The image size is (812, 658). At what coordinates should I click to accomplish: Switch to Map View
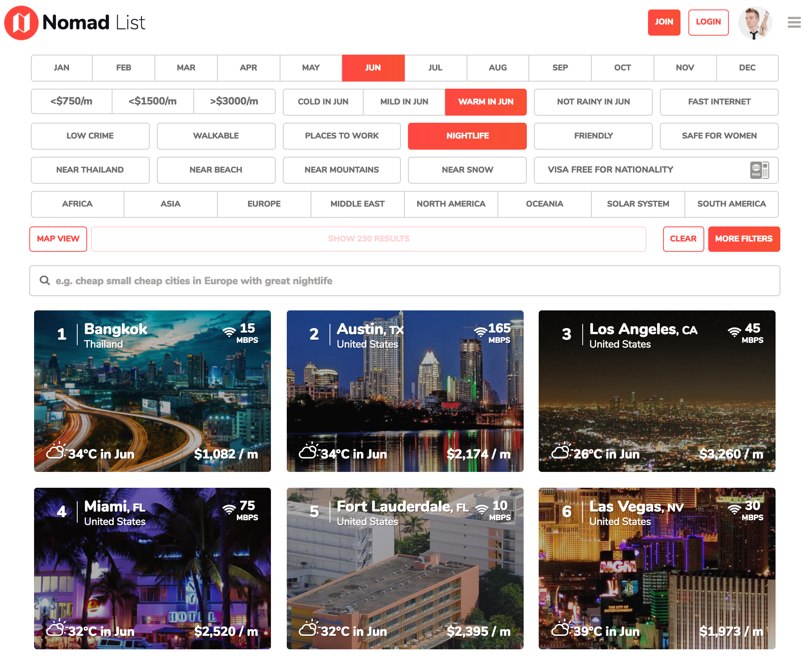pyautogui.click(x=58, y=239)
